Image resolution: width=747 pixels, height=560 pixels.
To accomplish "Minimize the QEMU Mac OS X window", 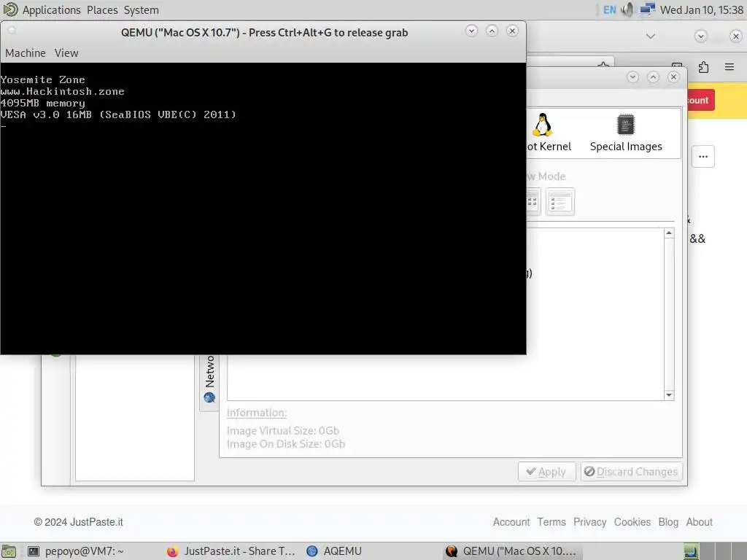I will point(471,31).
